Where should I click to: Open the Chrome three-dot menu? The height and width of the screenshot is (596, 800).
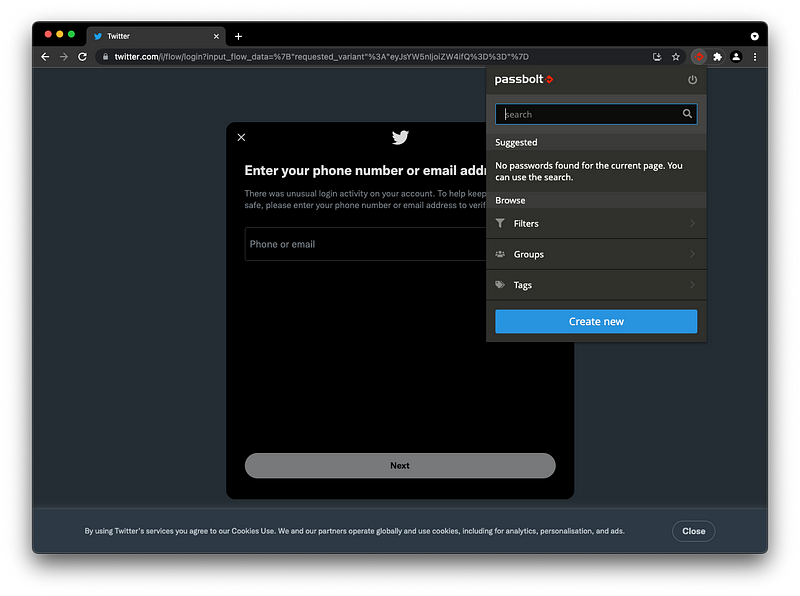click(755, 57)
